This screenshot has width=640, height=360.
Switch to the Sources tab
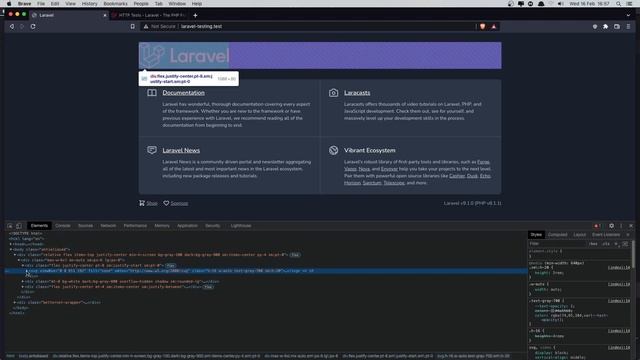point(85,226)
